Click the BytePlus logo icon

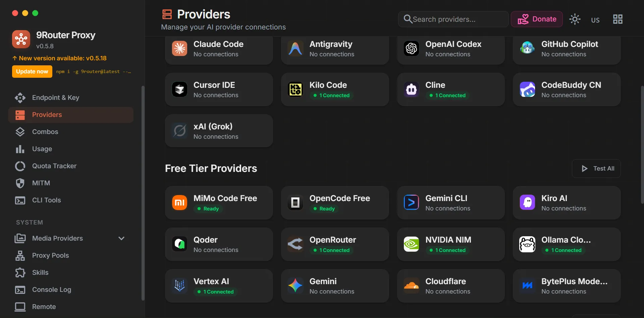527,286
